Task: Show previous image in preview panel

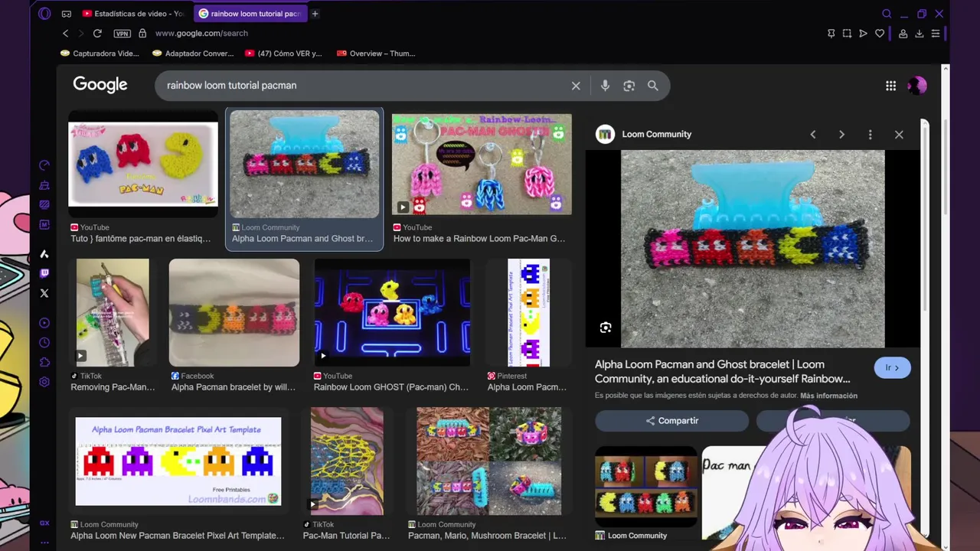Action: pyautogui.click(x=813, y=135)
